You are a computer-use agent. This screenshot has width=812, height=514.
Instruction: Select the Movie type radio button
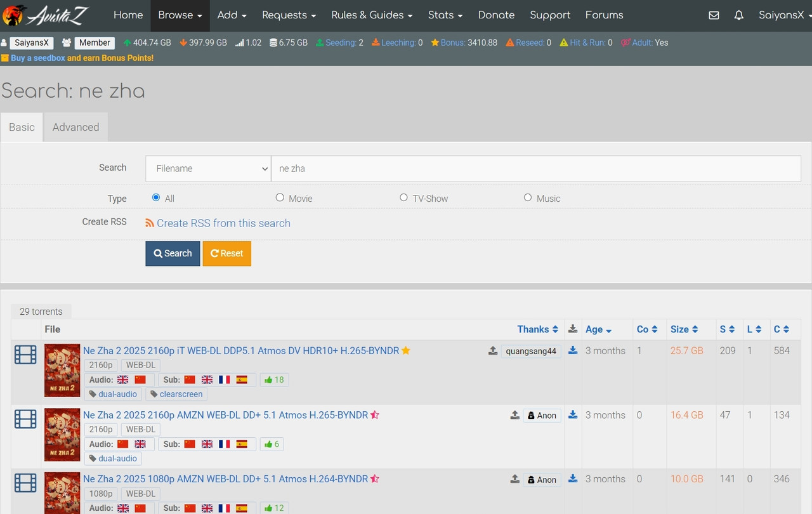(280, 197)
